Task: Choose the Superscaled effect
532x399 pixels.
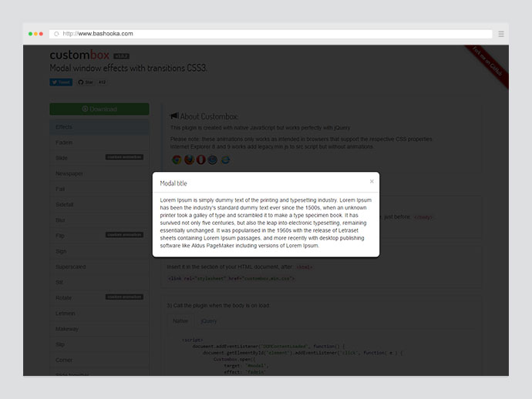Action: [x=99, y=267]
